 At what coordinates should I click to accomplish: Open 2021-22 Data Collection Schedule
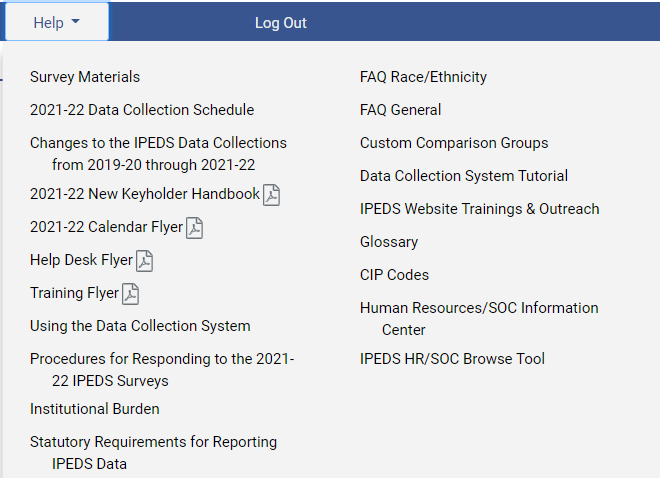[x=142, y=110]
